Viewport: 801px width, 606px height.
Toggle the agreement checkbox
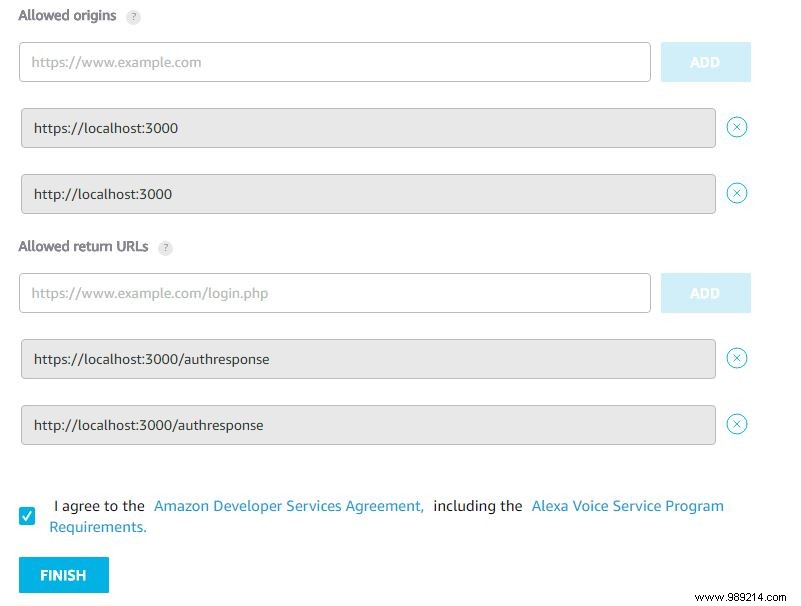[x=27, y=516]
